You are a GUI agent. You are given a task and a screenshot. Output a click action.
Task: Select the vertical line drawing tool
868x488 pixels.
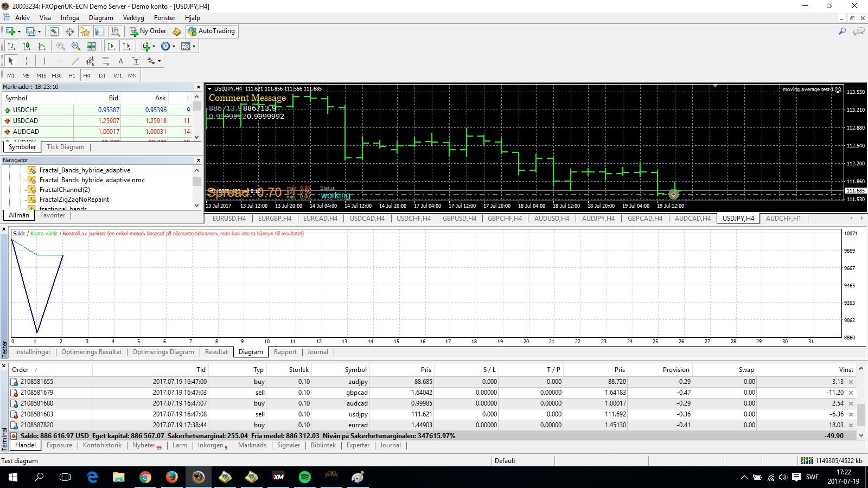tap(44, 61)
